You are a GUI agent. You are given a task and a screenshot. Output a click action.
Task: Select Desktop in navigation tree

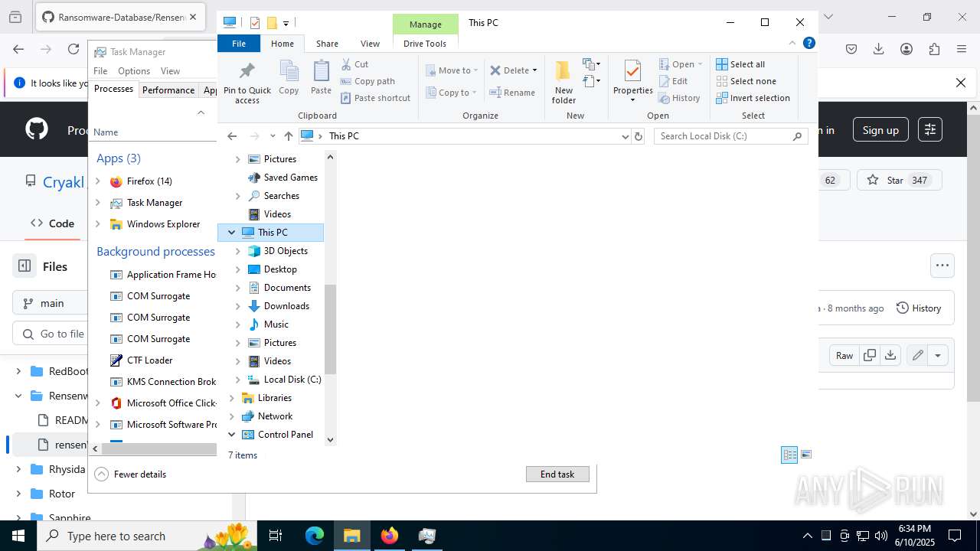point(280,269)
